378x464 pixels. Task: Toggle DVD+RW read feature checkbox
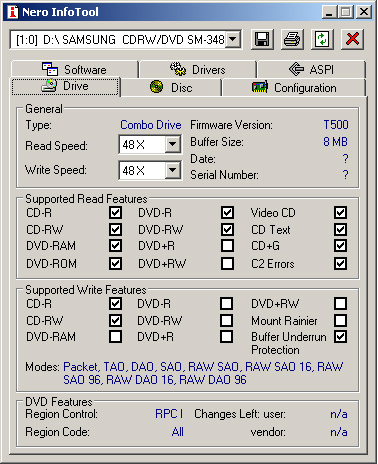point(227,263)
